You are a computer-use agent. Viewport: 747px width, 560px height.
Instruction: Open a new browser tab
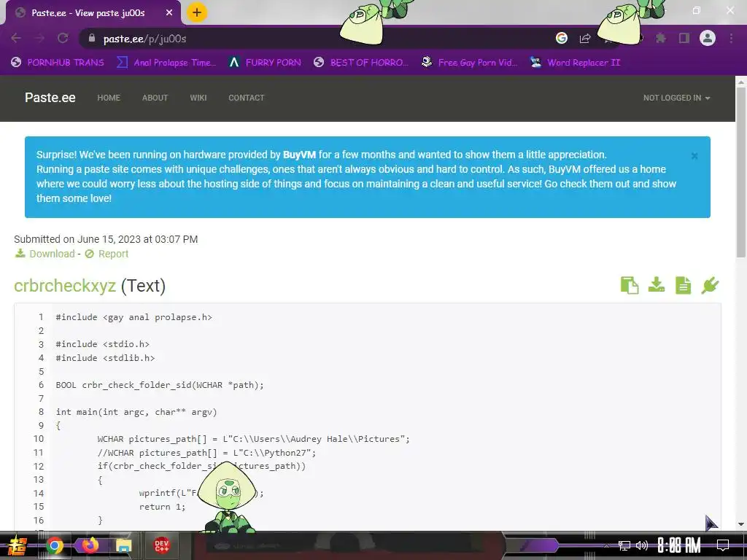click(197, 12)
